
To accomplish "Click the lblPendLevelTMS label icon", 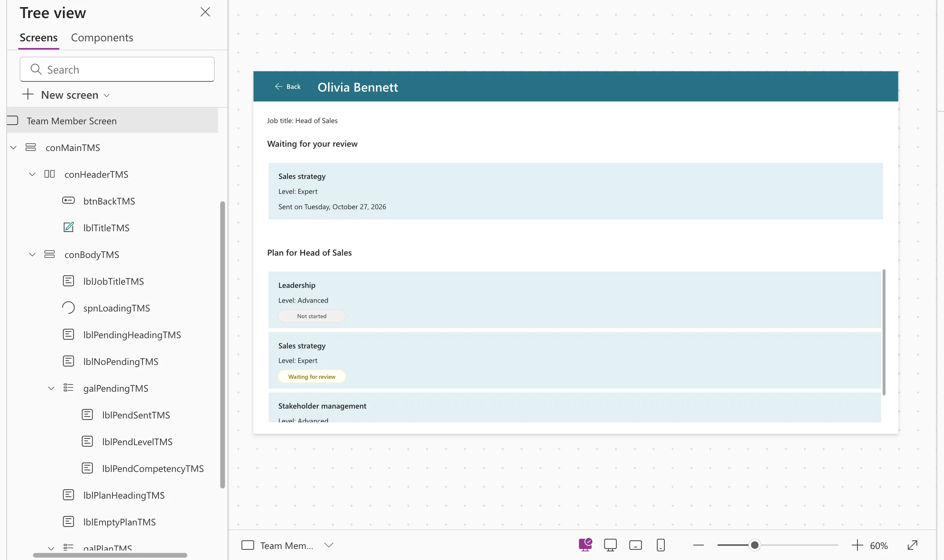I will [87, 441].
